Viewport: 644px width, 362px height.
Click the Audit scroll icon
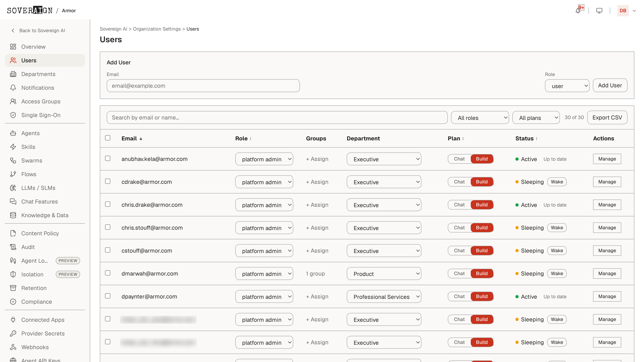[13, 247]
